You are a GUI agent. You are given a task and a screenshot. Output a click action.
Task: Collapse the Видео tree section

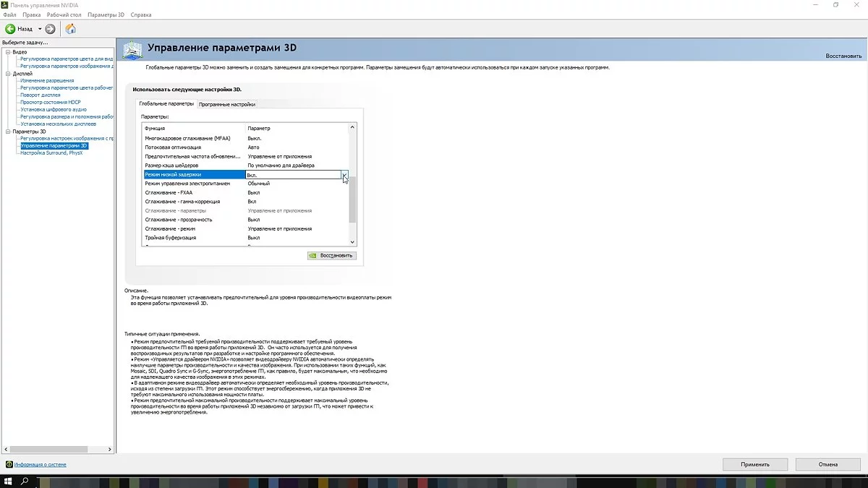[x=8, y=52]
